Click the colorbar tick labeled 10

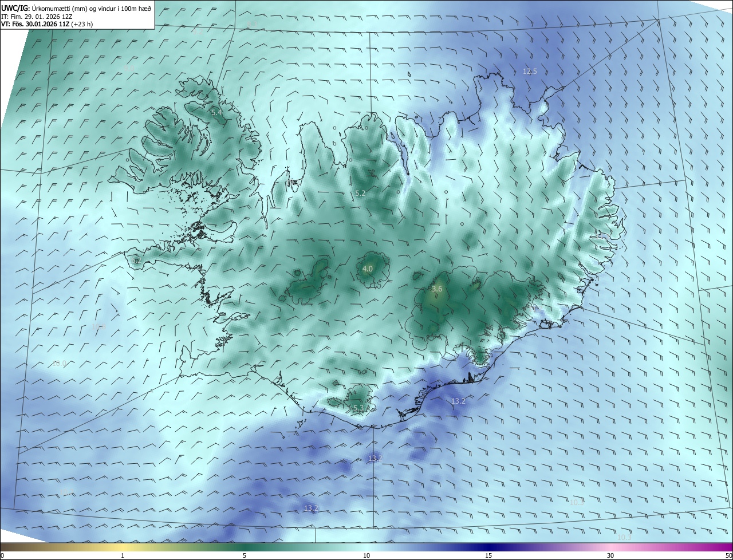point(366,555)
